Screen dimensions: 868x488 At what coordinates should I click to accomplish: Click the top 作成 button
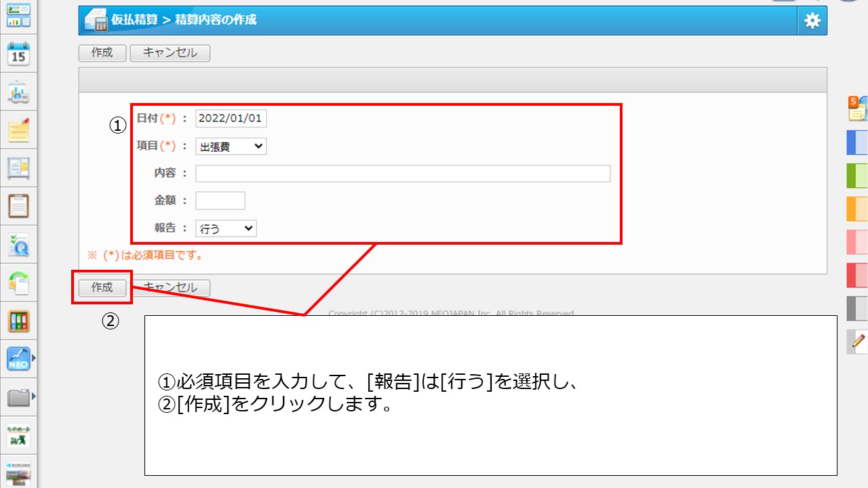click(x=102, y=53)
